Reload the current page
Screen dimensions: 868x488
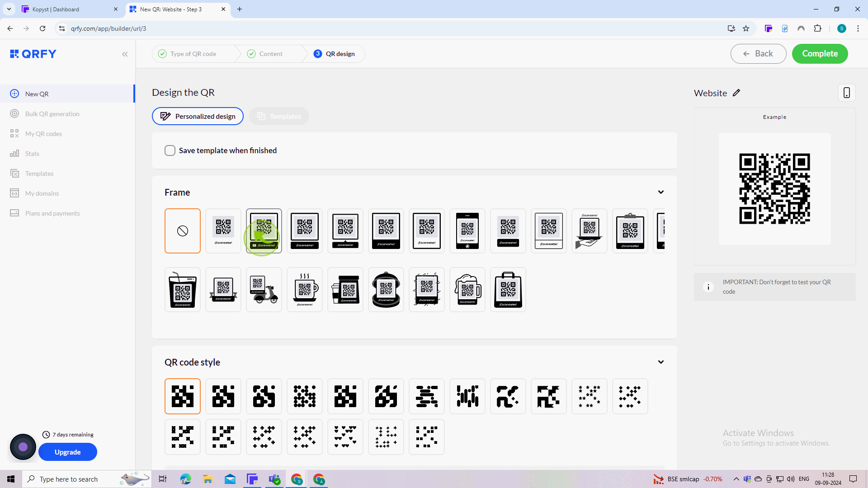(42, 28)
